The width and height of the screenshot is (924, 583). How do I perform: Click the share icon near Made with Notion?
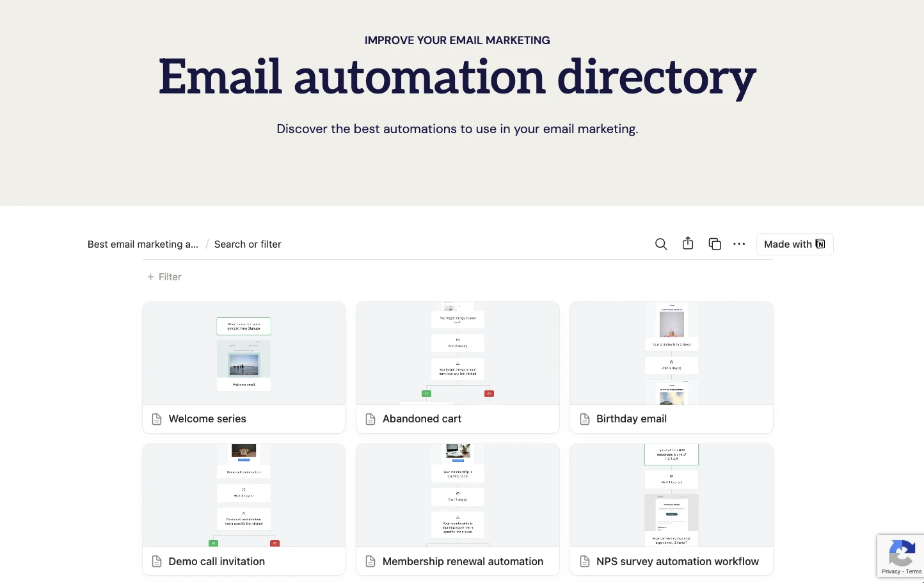pos(688,244)
